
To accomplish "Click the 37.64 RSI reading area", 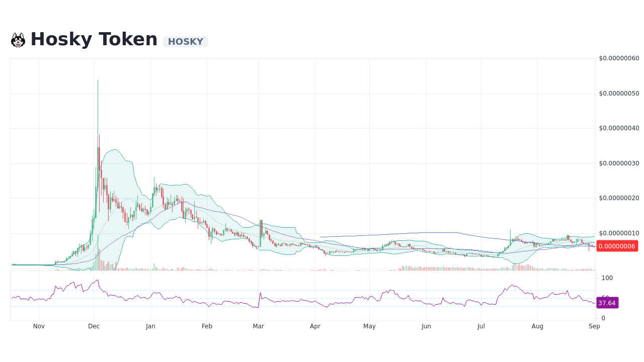I will click(607, 303).
